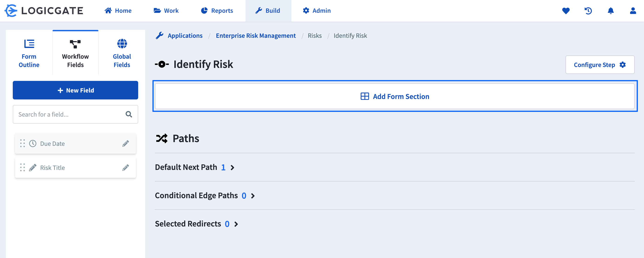Screen dimensions: 644x258
Task: Open the notifications bell
Action: click(x=611, y=11)
